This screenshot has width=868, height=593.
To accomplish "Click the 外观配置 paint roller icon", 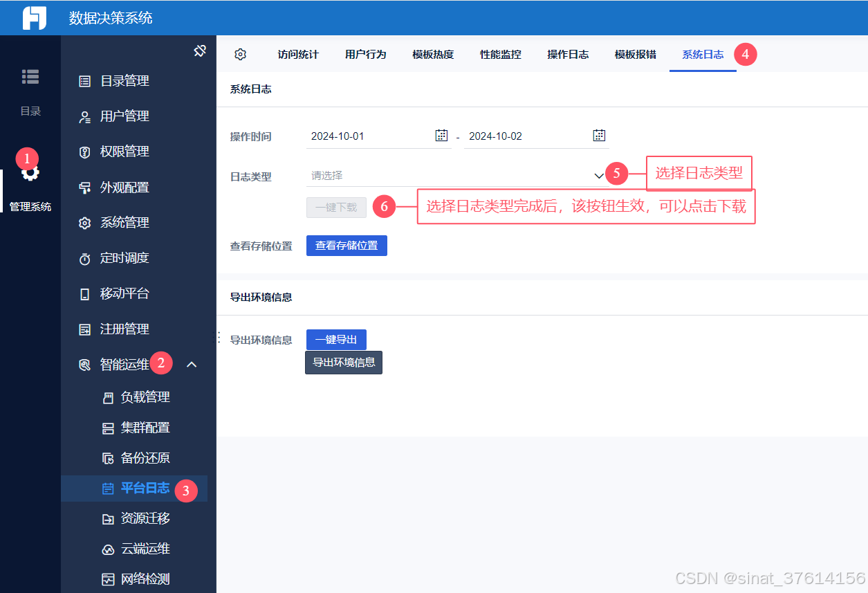I will (85, 188).
